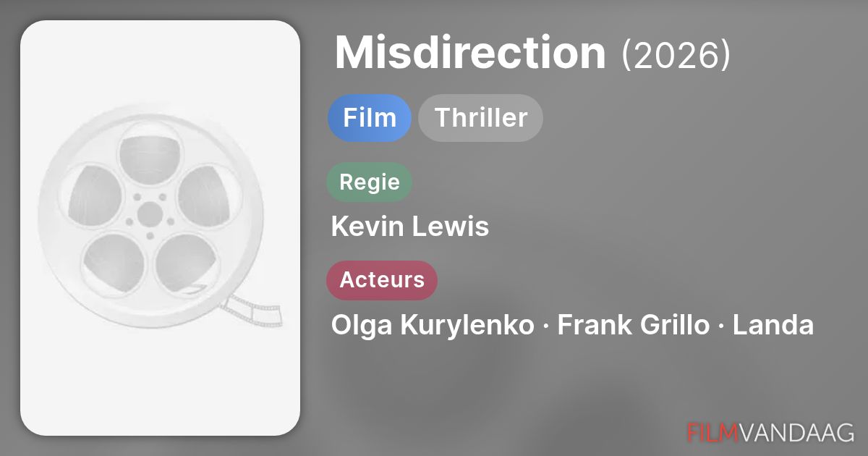Click the actor name Landa

773,325
